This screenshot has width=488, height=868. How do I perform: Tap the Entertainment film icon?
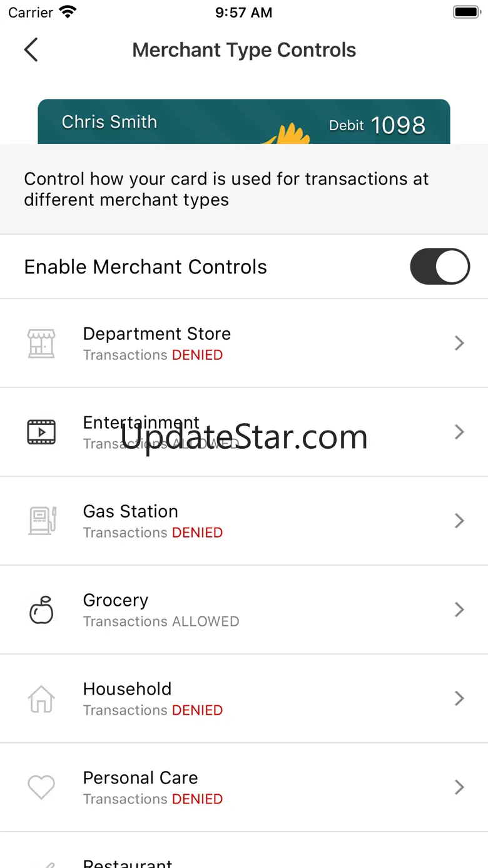tap(41, 432)
